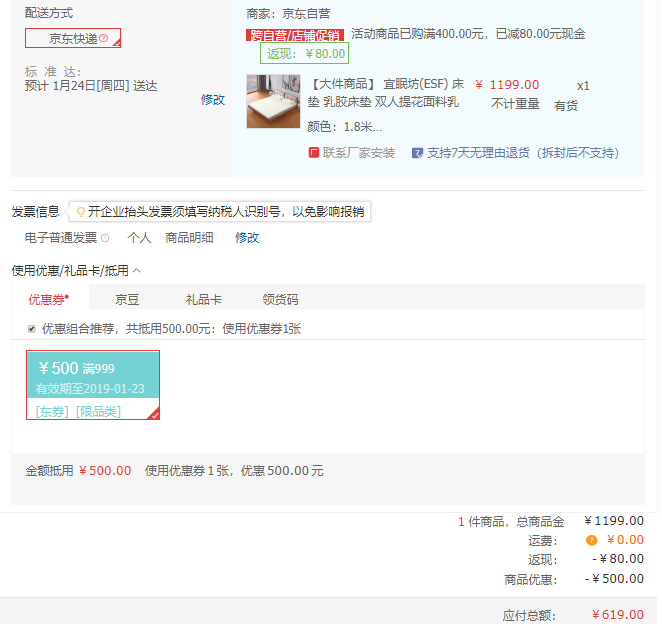Viewport: 662px width, 624px height.
Task: Click info icon next to 电子普通发票
Action: point(105,238)
